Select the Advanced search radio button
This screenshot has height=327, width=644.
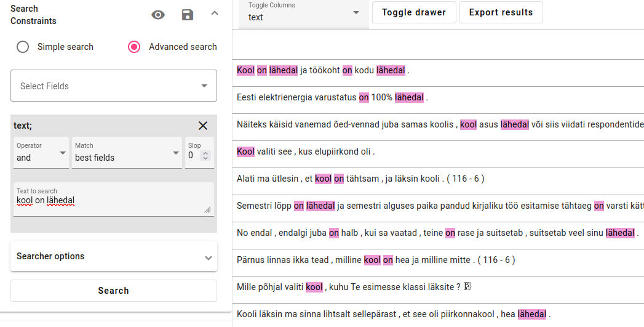(x=134, y=47)
